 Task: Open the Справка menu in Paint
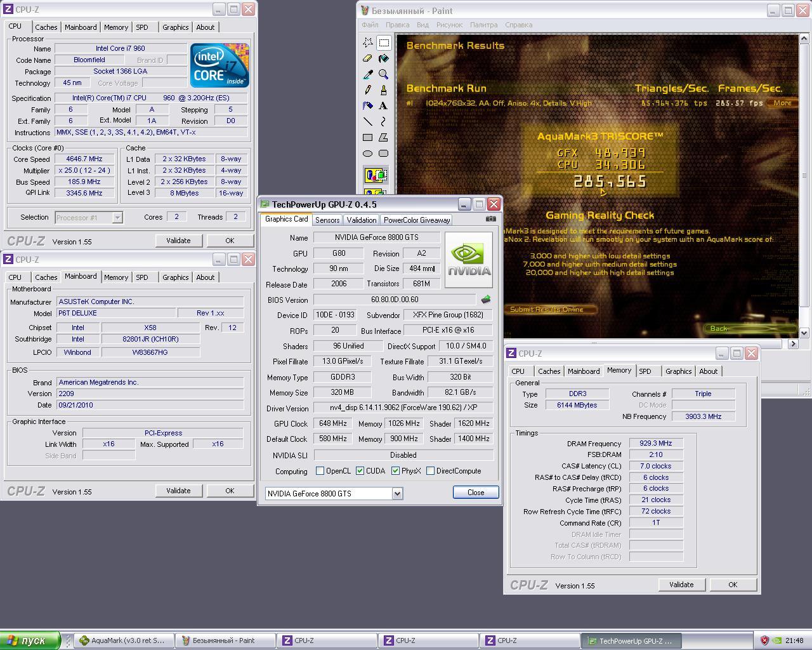click(x=518, y=25)
